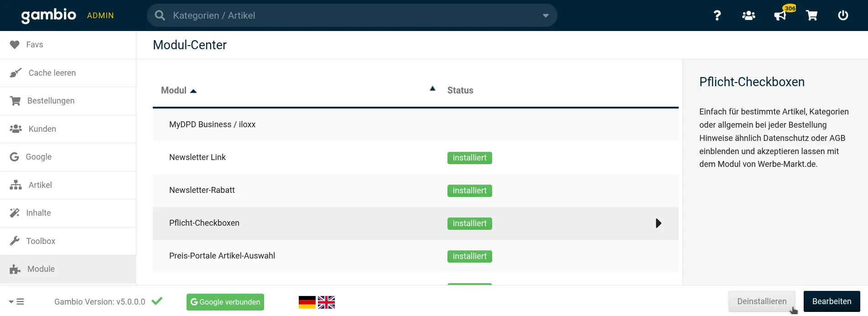Click the power logout icon

tap(843, 16)
